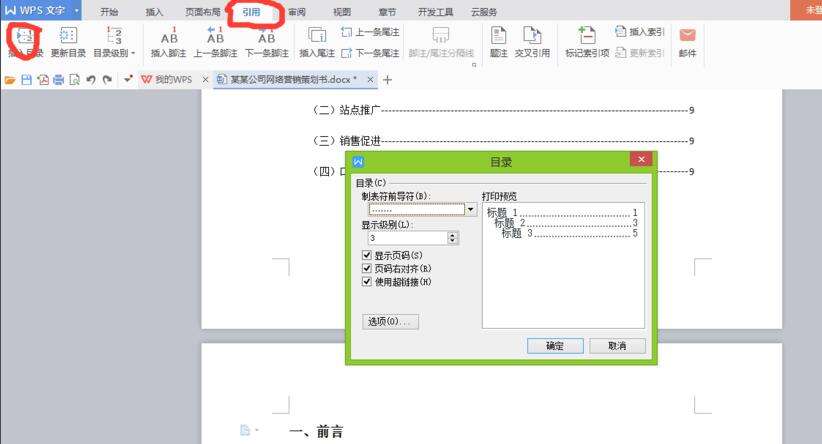This screenshot has width=822, height=444.
Task: Click the 插入尾注 (insert endnote) icon
Action: (x=317, y=35)
